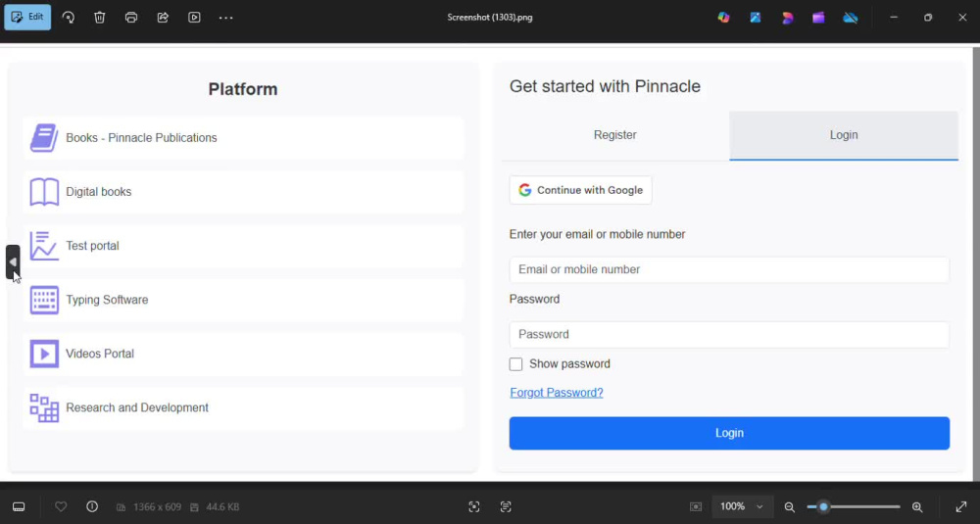Click the Forgot Password? link
The height and width of the screenshot is (524, 980).
(x=557, y=393)
